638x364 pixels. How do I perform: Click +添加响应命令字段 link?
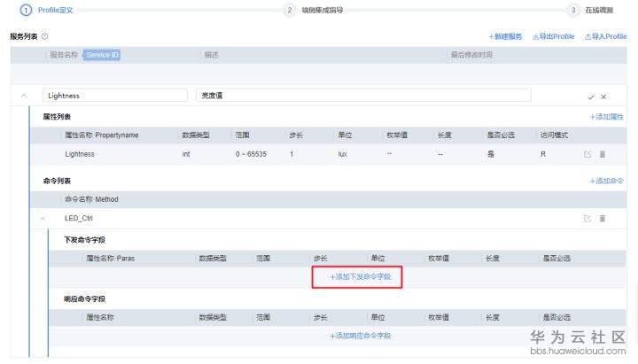(x=361, y=336)
